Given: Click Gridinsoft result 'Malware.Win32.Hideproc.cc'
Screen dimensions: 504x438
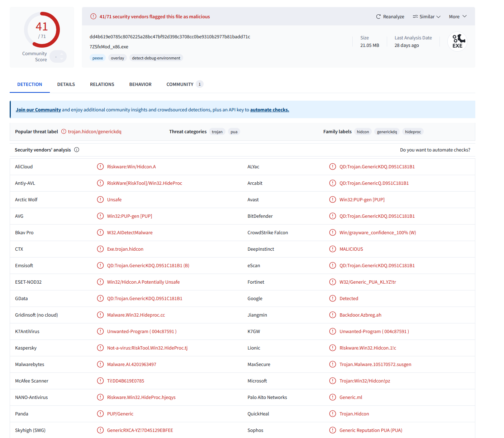Looking at the screenshot, I should click(x=136, y=315).
